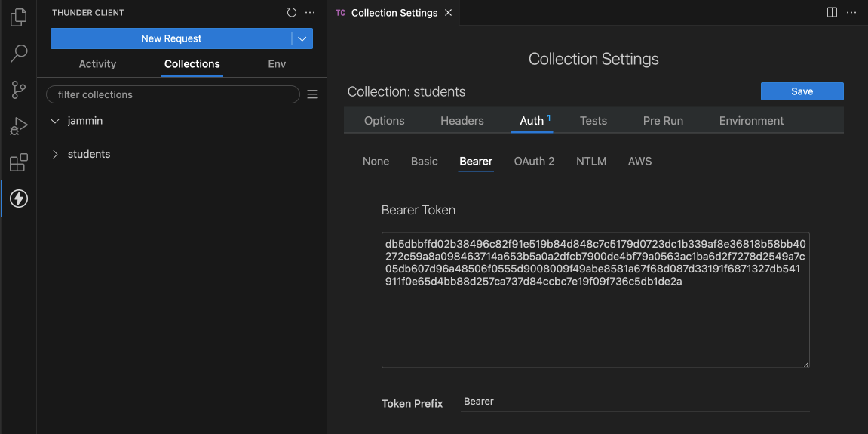The width and height of the screenshot is (868, 434).
Task: Switch to the Env tab
Action: tap(277, 63)
